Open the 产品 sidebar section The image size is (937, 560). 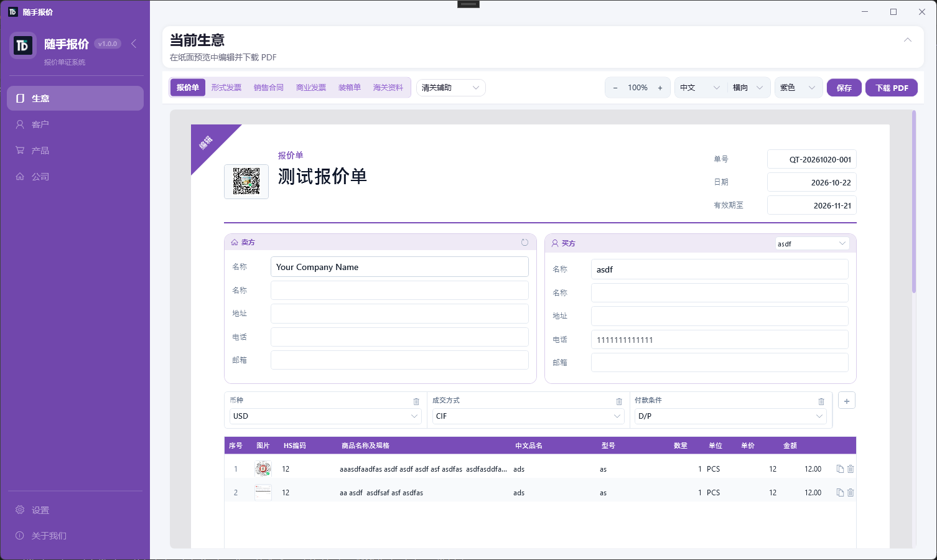click(x=75, y=151)
